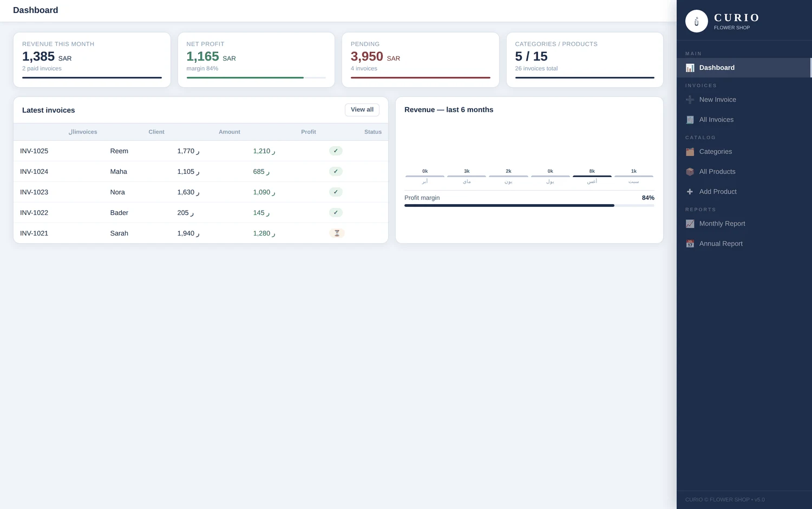
Task: Click the paid checkmark badge for INV-1022
Action: click(x=336, y=213)
